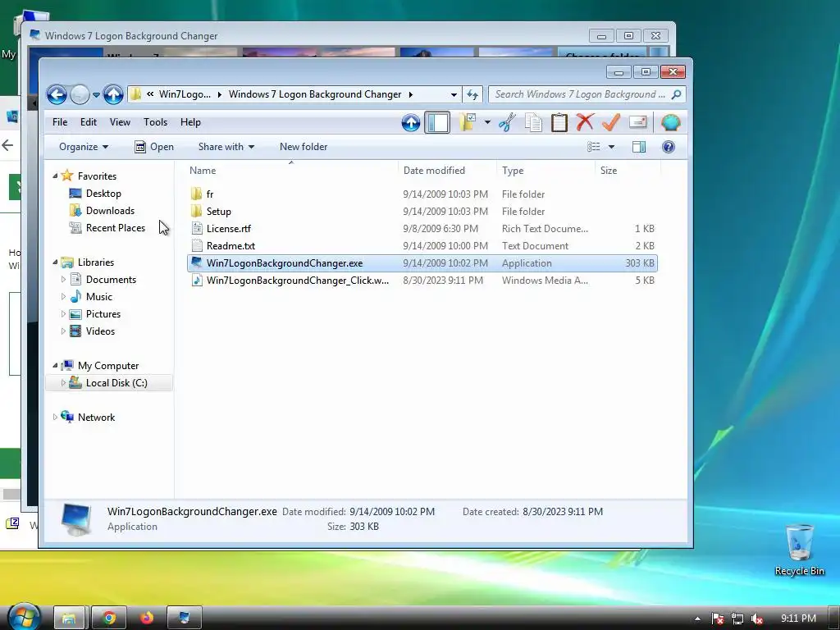Go up one folder using address-bar Up arrow
This screenshot has height=630, width=840.
click(x=113, y=95)
